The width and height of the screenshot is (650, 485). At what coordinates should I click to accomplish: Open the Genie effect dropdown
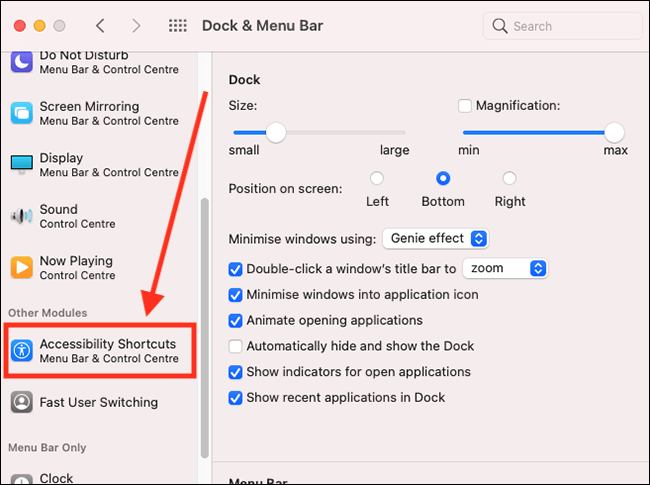click(x=436, y=238)
